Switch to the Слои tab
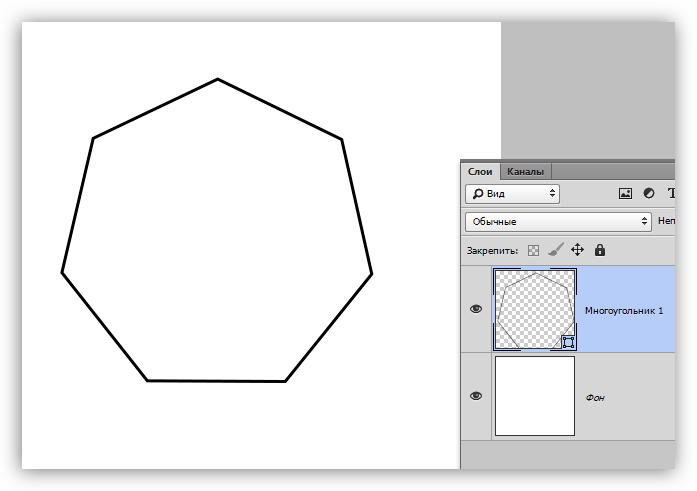Image resolution: width=697 pixels, height=491 pixels. (x=480, y=172)
